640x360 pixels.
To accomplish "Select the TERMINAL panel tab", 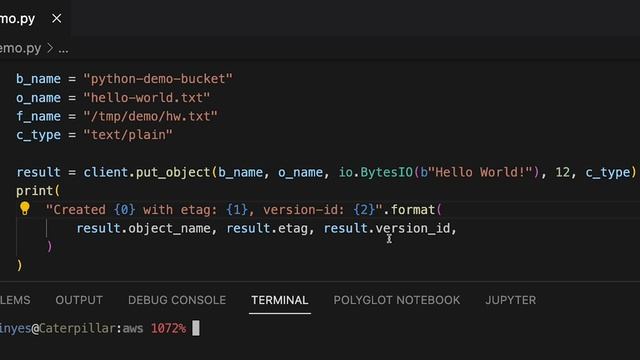I will (280, 300).
